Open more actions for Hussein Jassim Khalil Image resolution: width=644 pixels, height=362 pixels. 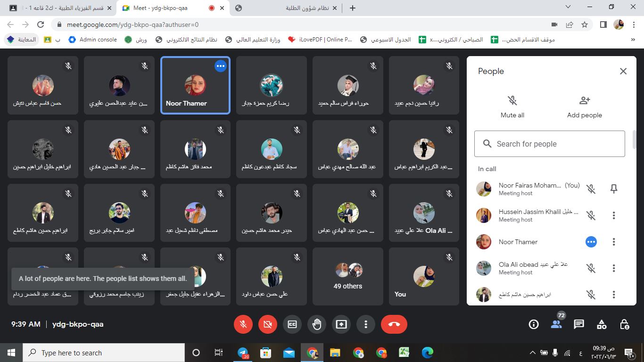point(613,215)
